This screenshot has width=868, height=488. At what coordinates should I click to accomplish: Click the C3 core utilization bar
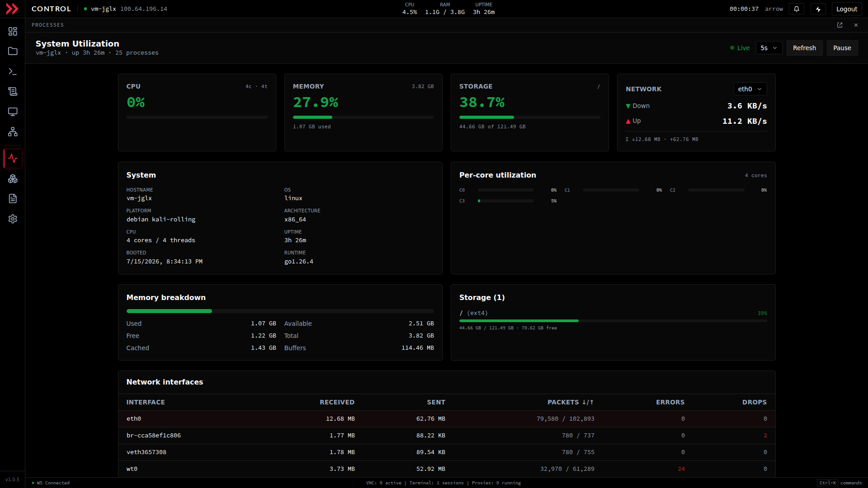click(x=505, y=201)
